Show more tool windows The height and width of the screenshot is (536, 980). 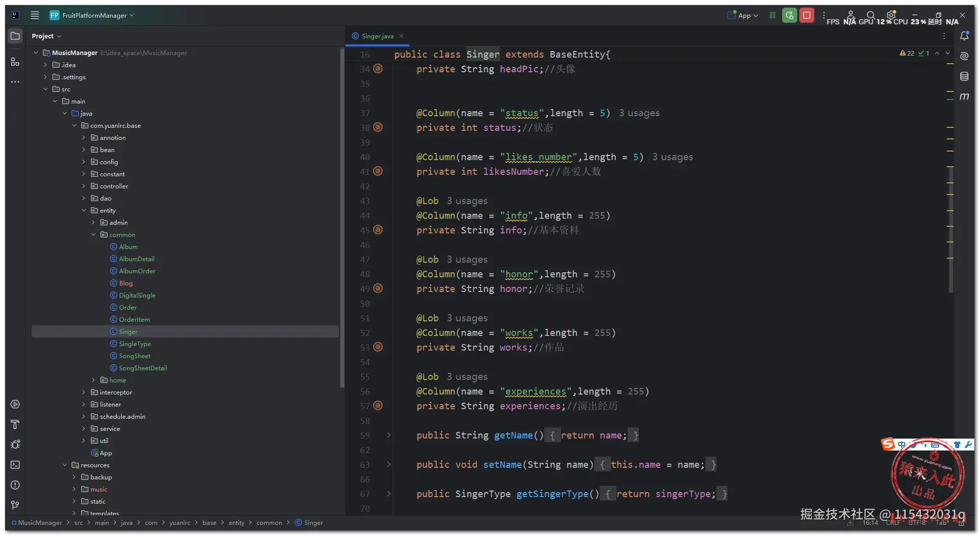15,82
